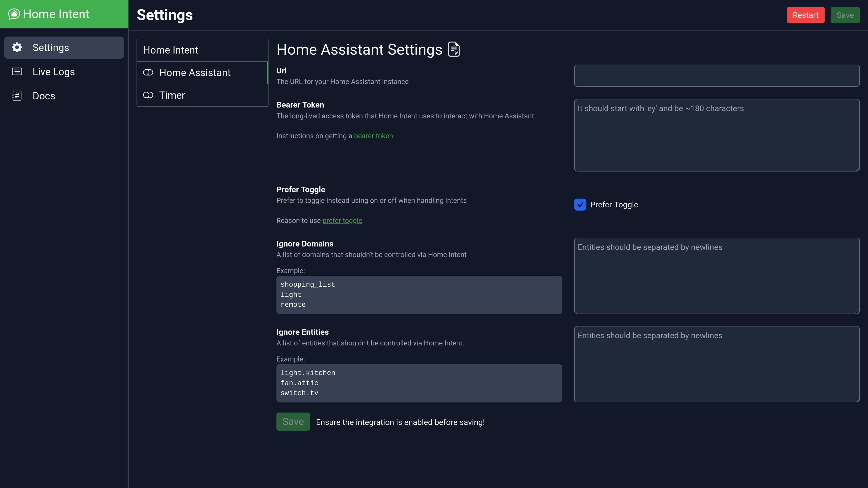Click the Docs notebook icon in the sidebar
This screenshot has height=488, width=868.
coord(17,96)
